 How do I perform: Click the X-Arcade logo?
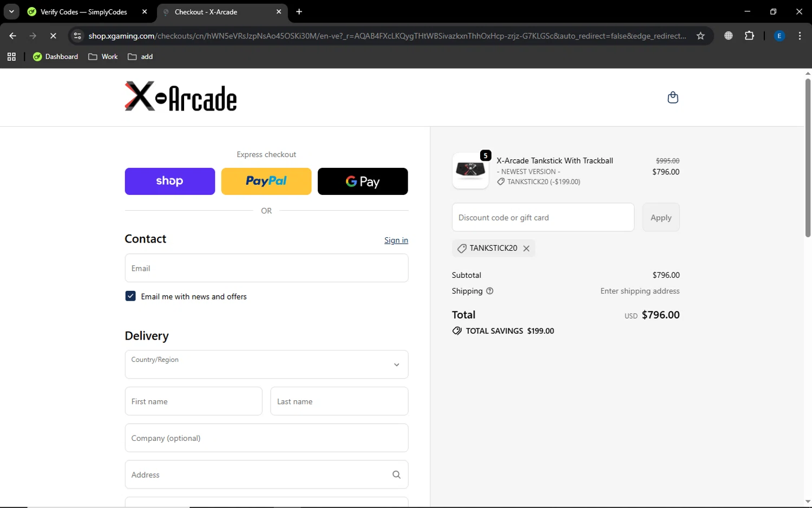[x=181, y=97]
